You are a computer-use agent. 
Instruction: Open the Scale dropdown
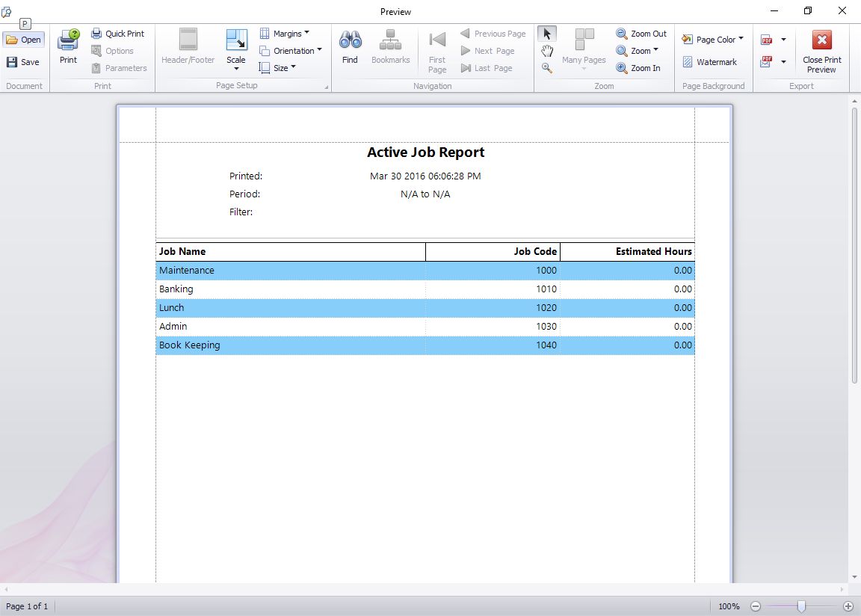coord(236,49)
